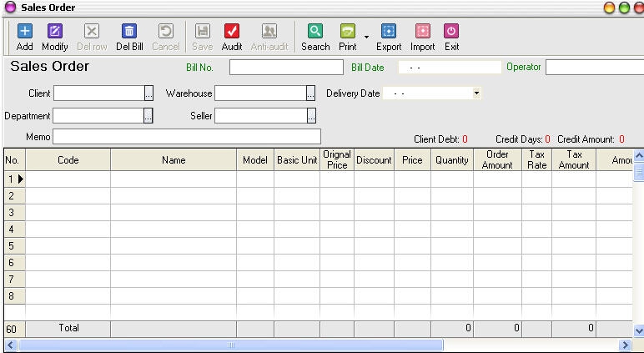
Task: Click the horizontal scrollbar right arrow
Action: coord(624,345)
